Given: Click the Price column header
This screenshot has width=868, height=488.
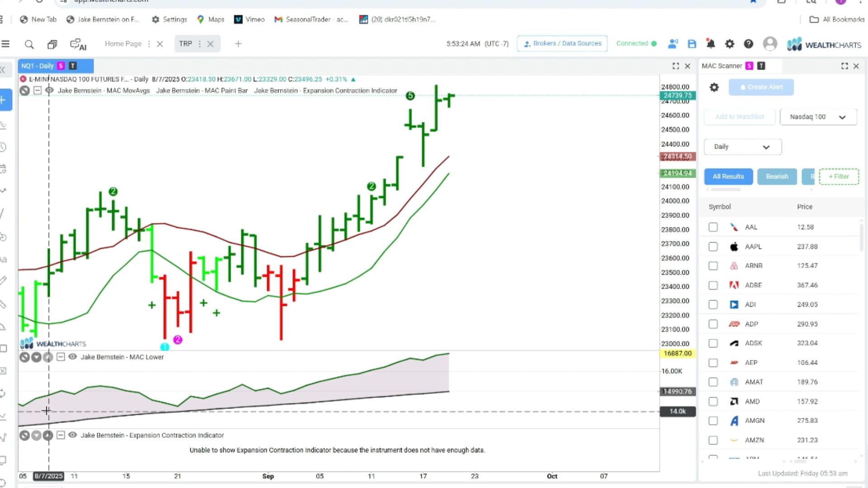Looking at the screenshot, I should point(805,207).
